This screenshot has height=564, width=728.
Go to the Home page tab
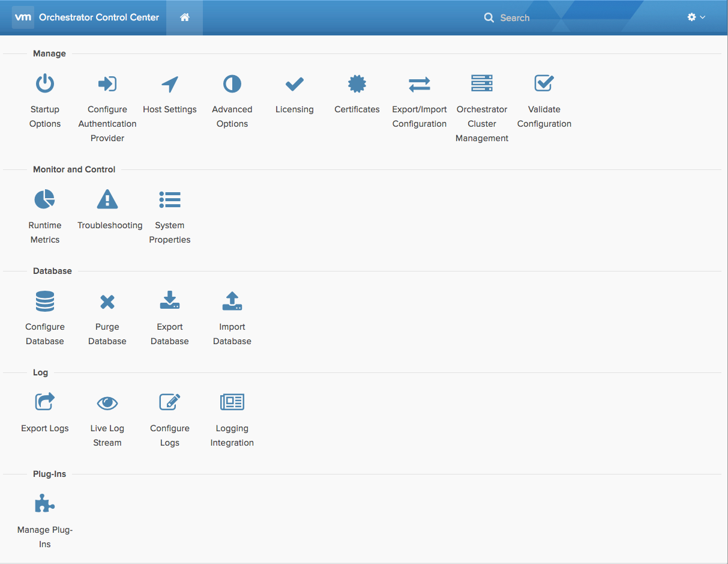(x=185, y=17)
